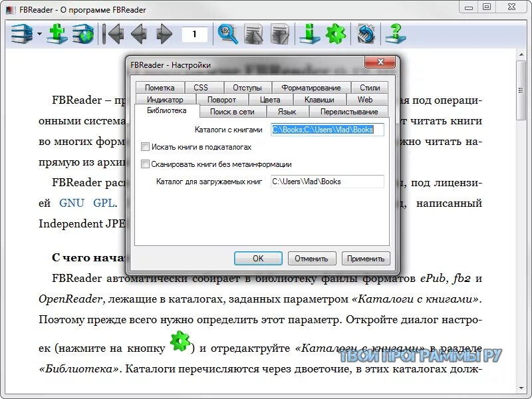Go back with left arrow icon
Screen dimensions: 532x399
coord(139,34)
